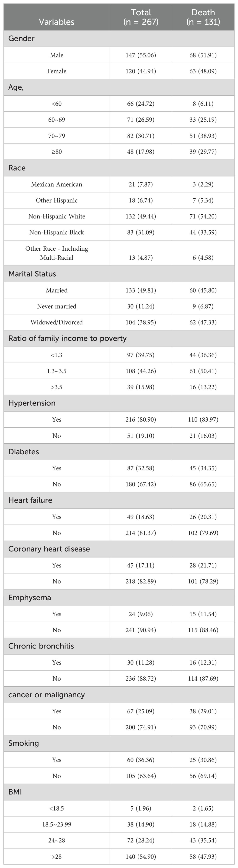
Task: Click the Male row label
Action: point(57,55)
